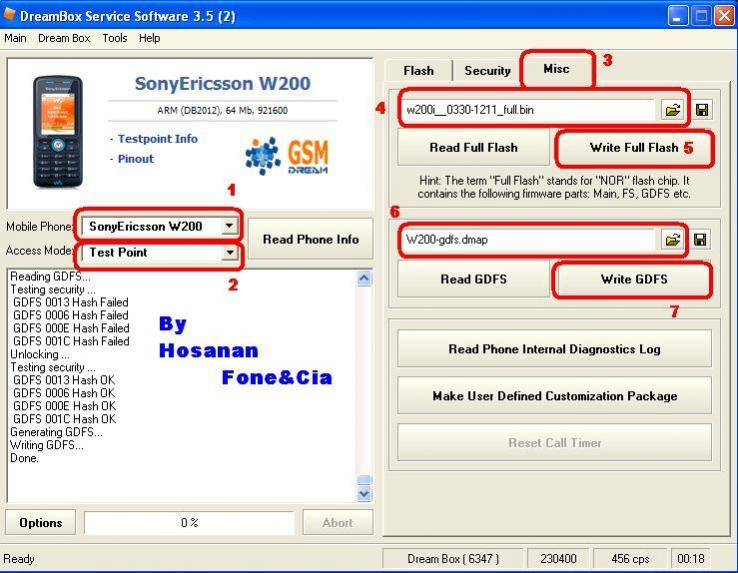
Task: Open the Help menu
Action: tap(149, 38)
